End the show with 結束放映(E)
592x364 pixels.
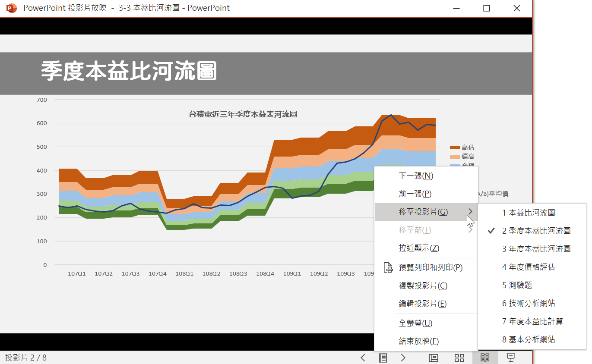coord(426,341)
